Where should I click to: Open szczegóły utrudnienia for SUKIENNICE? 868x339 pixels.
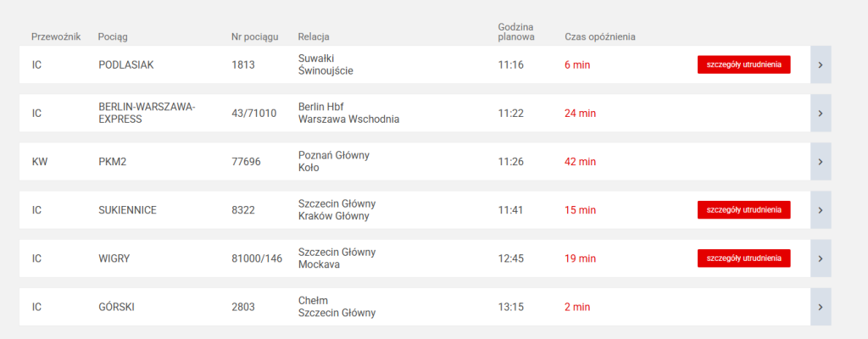click(x=743, y=209)
